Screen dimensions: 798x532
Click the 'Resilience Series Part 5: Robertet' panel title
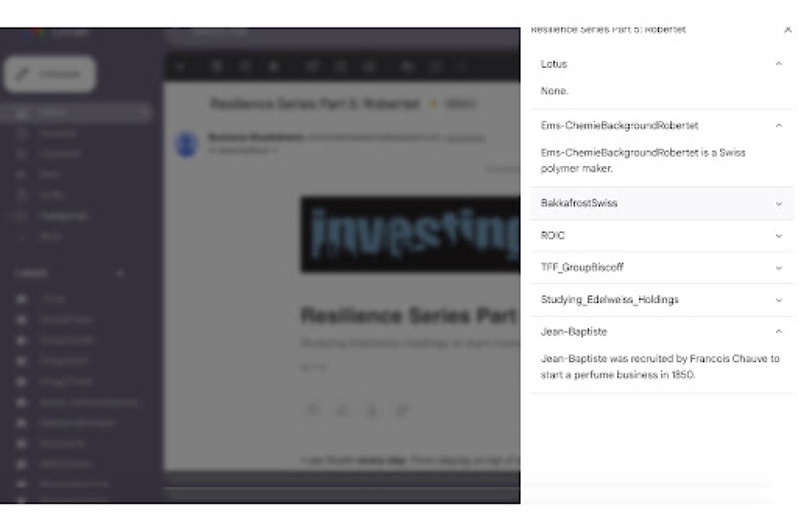[608, 30]
